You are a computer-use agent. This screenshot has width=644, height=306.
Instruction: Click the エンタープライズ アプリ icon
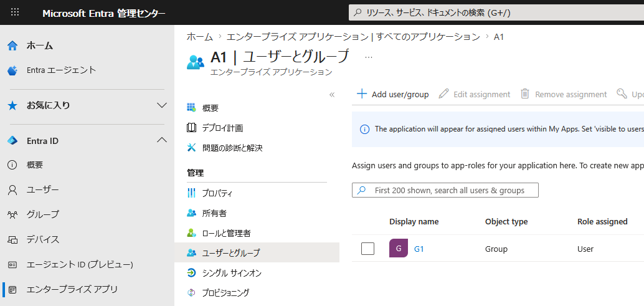coord(12,290)
